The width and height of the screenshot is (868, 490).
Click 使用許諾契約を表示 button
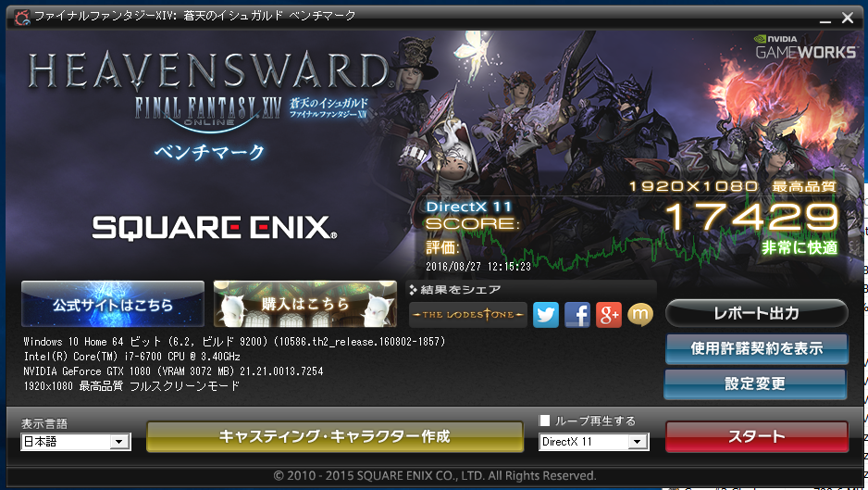point(756,348)
